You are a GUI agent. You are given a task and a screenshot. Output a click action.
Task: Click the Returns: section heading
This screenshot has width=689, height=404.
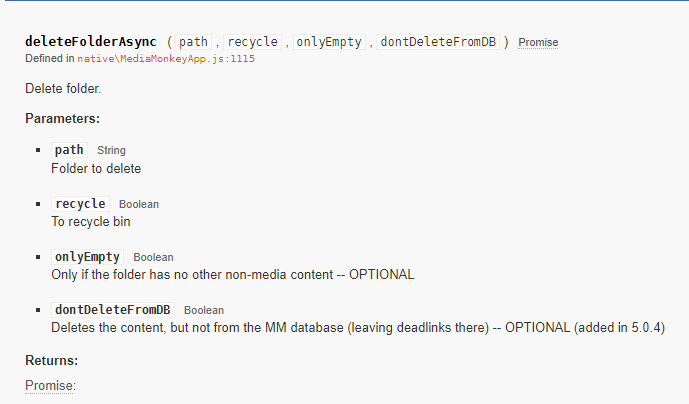pos(51,360)
